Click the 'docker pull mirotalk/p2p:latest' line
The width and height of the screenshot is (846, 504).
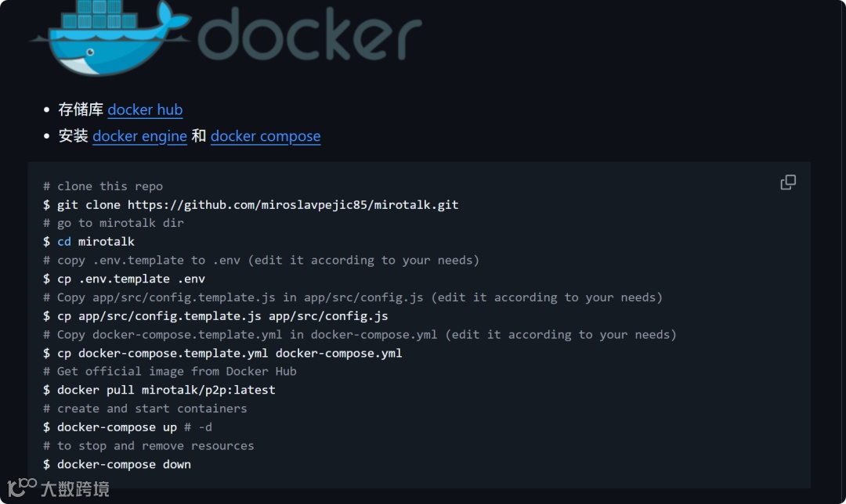click(159, 390)
